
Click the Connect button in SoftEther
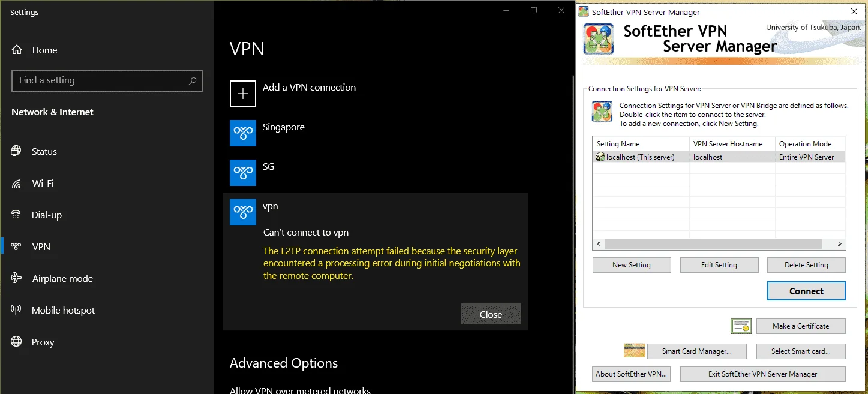tap(806, 291)
